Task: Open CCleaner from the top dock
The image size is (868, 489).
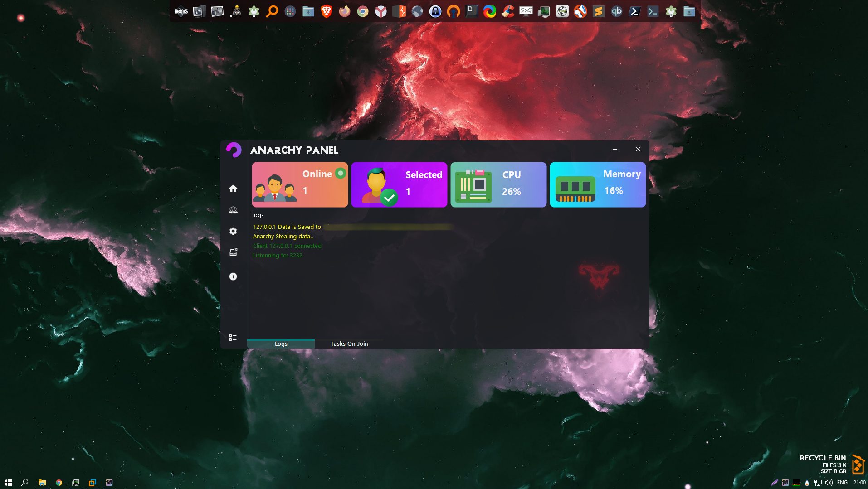Action: pyautogui.click(x=508, y=11)
